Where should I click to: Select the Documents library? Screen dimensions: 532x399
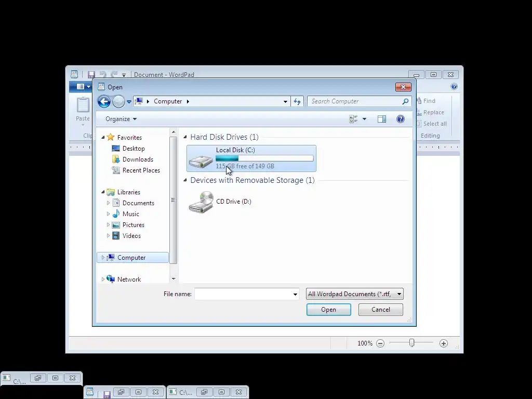(x=138, y=203)
